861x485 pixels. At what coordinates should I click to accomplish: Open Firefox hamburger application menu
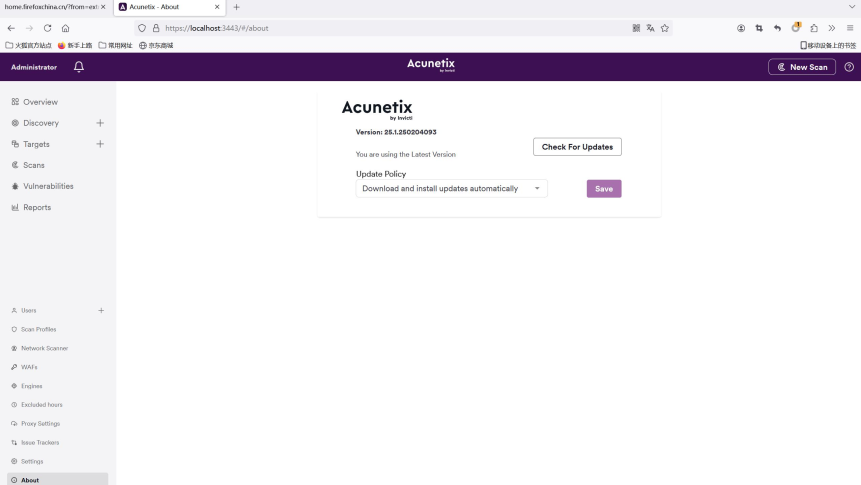click(850, 28)
